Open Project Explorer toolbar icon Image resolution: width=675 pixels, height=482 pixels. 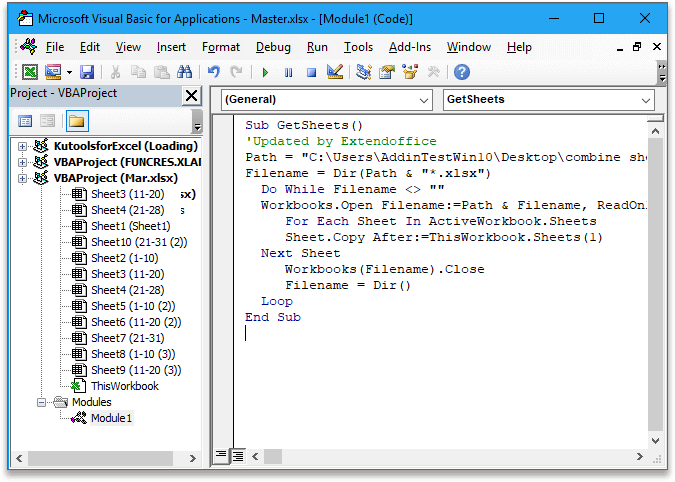[364, 72]
